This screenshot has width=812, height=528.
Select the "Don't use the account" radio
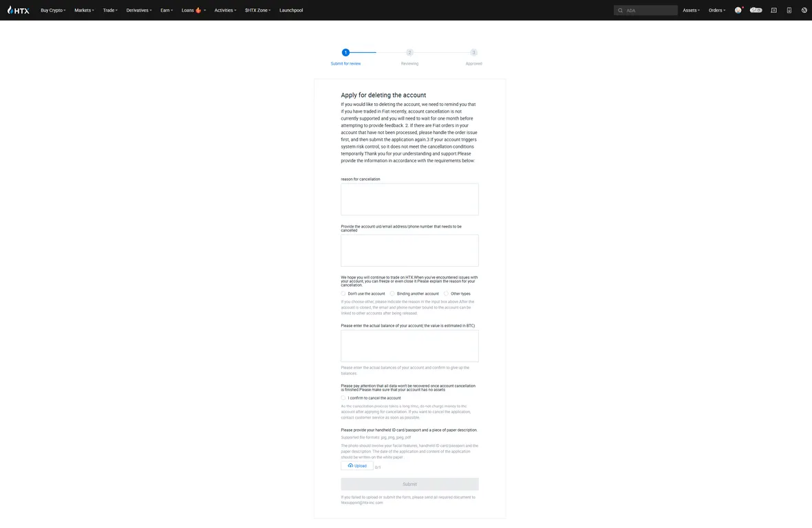(343, 293)
